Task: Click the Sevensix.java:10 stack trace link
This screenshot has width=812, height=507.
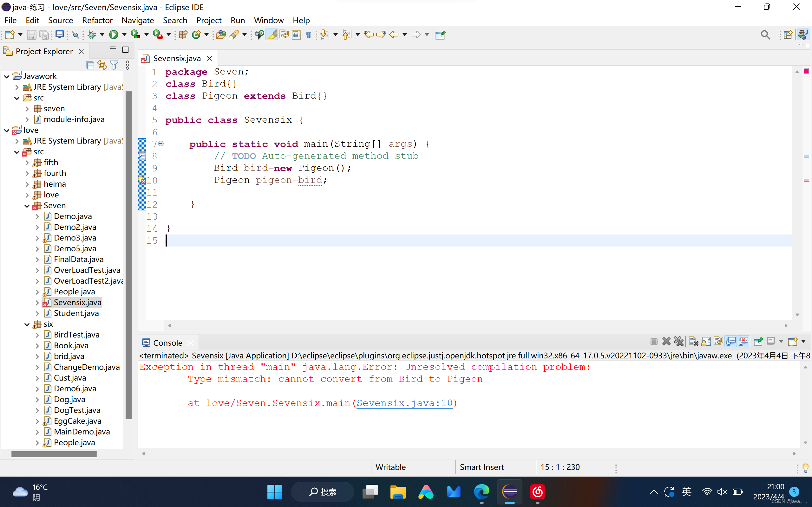Action: click(x=404, y=403)
